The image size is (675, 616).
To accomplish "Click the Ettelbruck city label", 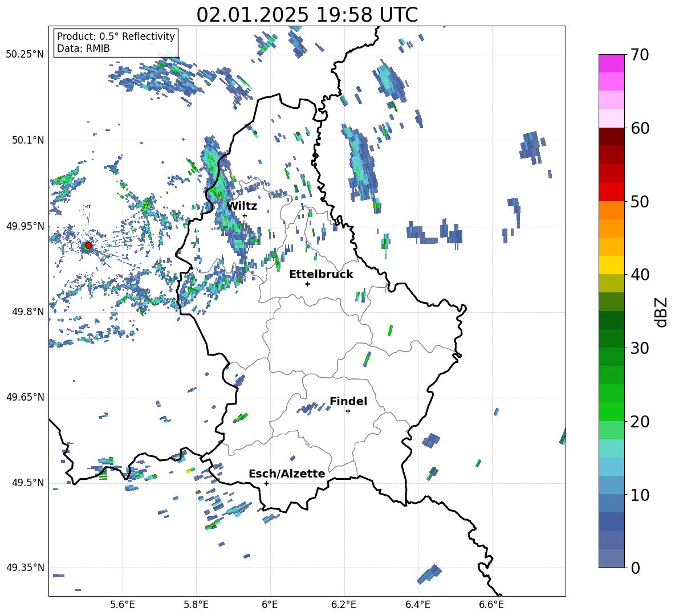I will click(x=321, y=274).
